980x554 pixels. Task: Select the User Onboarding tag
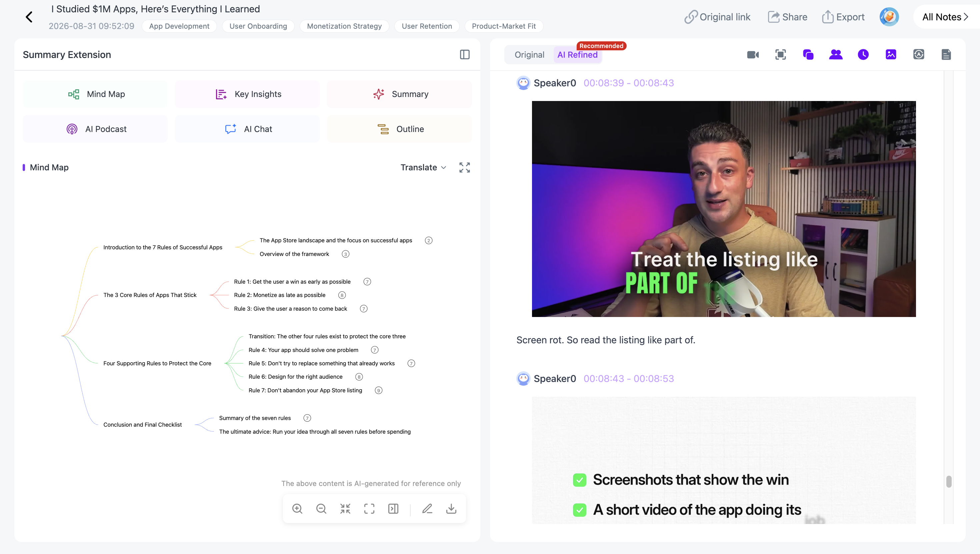pos(258,26)
